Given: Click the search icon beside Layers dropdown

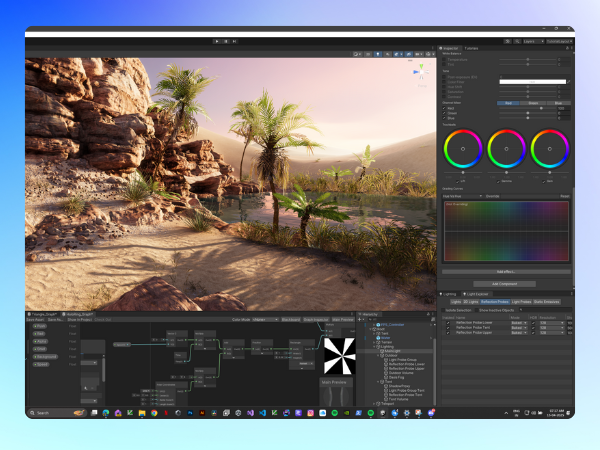Looking at the screenshot, I should 517,41.
